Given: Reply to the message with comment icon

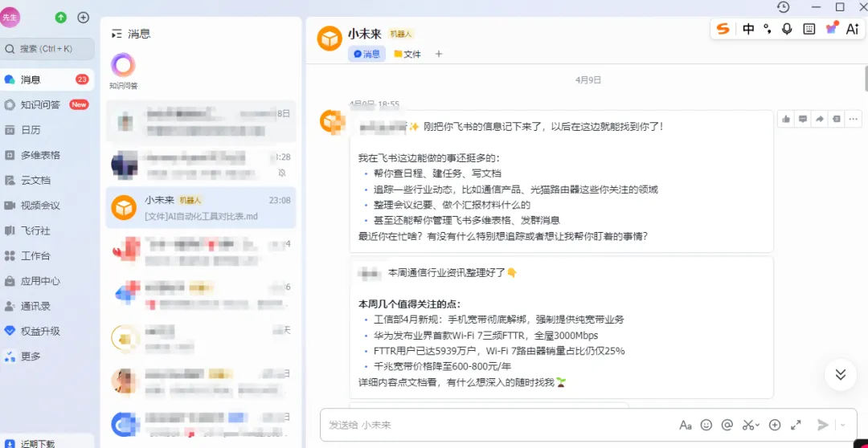Looking at the screenshot, I should [803, 119].
